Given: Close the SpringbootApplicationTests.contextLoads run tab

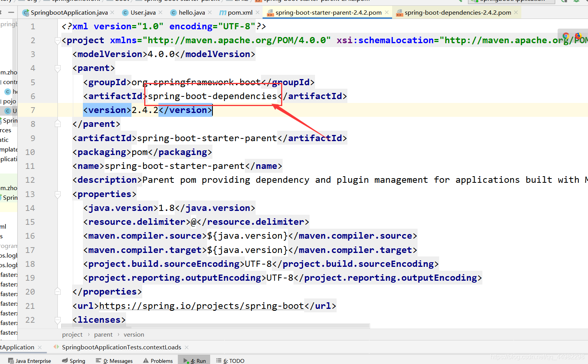Looking at the screenshot, I should 187,347.
